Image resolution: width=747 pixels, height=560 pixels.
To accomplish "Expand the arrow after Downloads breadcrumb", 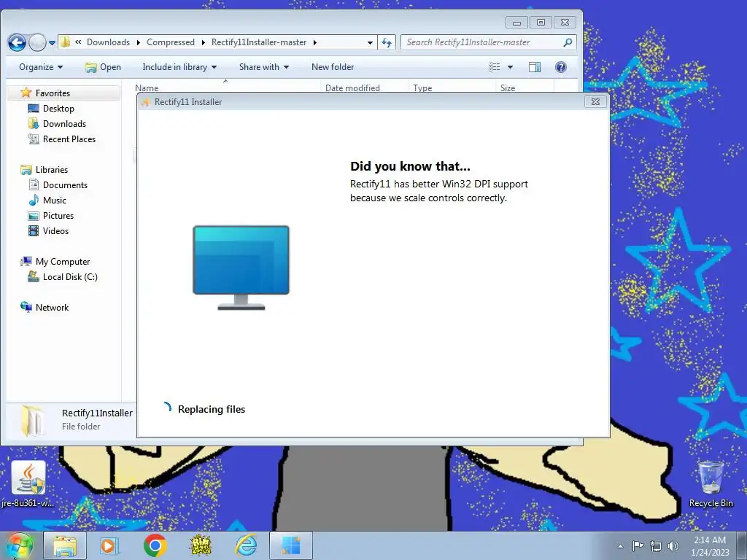I will [138, 42].
